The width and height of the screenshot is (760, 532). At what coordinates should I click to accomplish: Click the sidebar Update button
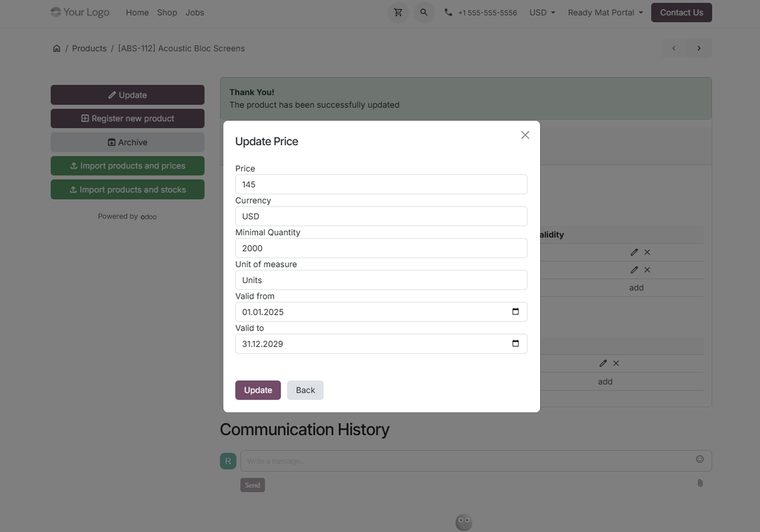128,95
